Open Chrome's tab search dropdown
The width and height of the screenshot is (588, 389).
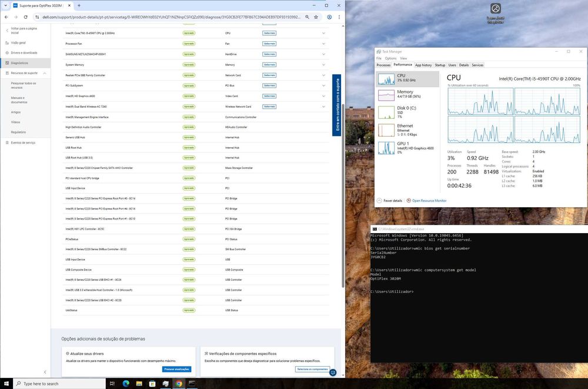tap(5, 6)
